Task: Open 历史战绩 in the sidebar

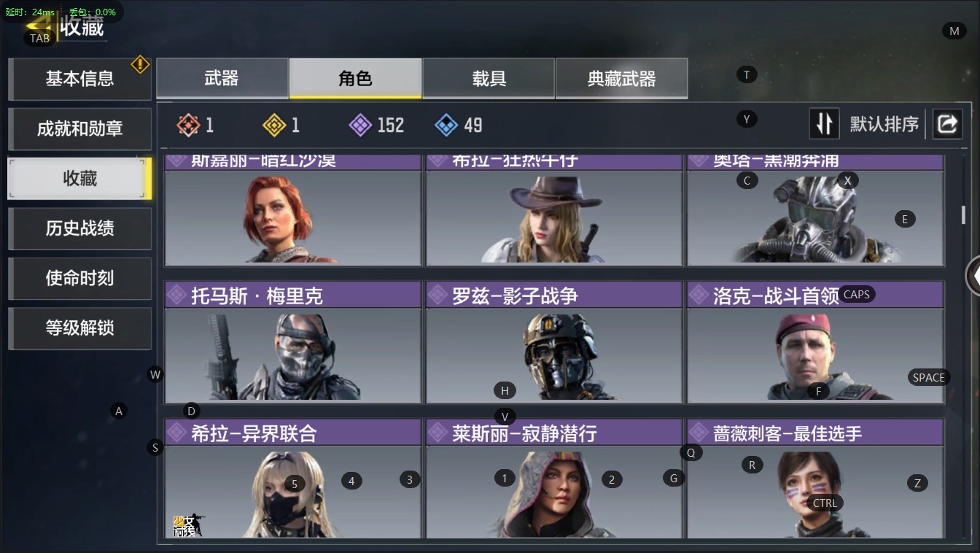Action: pyautogui.click(x=79, y=228)
